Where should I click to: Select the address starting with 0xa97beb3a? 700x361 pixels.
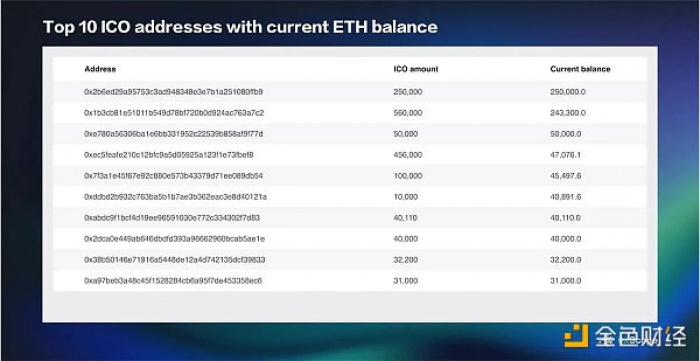click(x=173, y=281)
